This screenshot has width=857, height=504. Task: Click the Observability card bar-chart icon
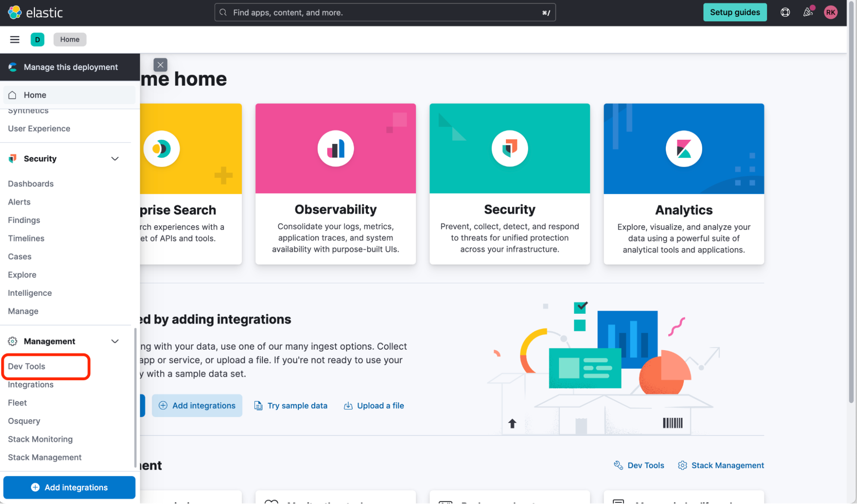336,148
